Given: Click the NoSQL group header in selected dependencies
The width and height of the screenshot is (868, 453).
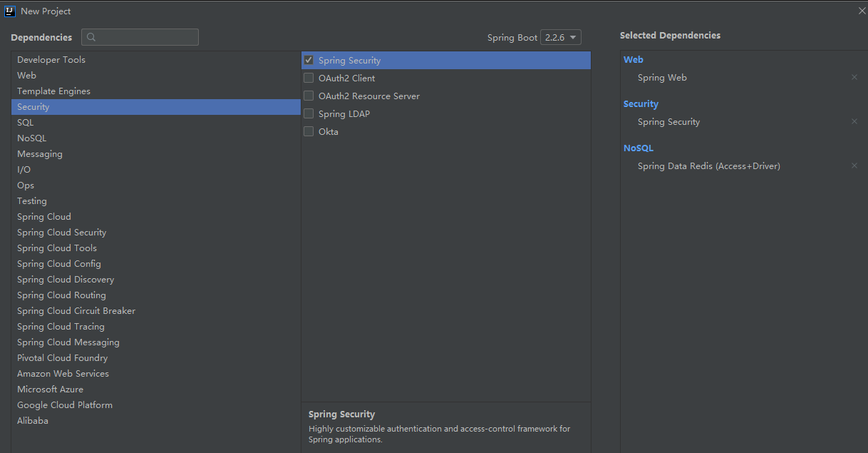Looking at the screenshot, I should 638,148.
